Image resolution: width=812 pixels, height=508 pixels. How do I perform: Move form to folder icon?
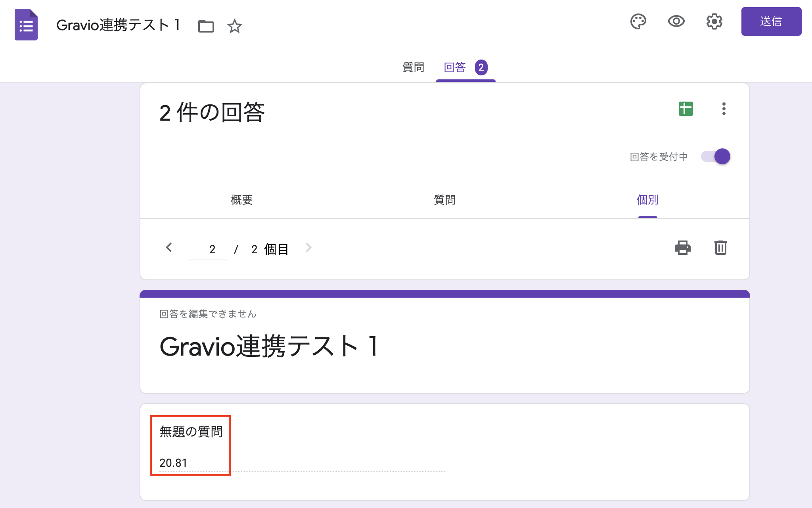pos(206,26)
